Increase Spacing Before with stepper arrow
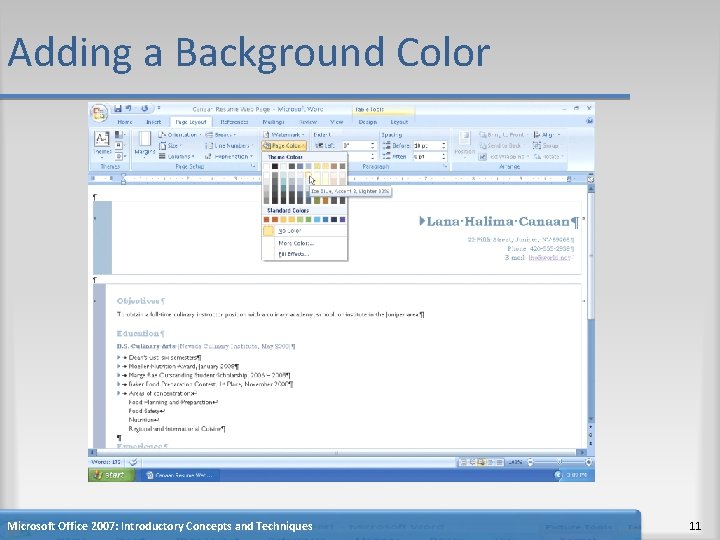The height and width of the screenshot is (540, 720). tap(444, 144)
